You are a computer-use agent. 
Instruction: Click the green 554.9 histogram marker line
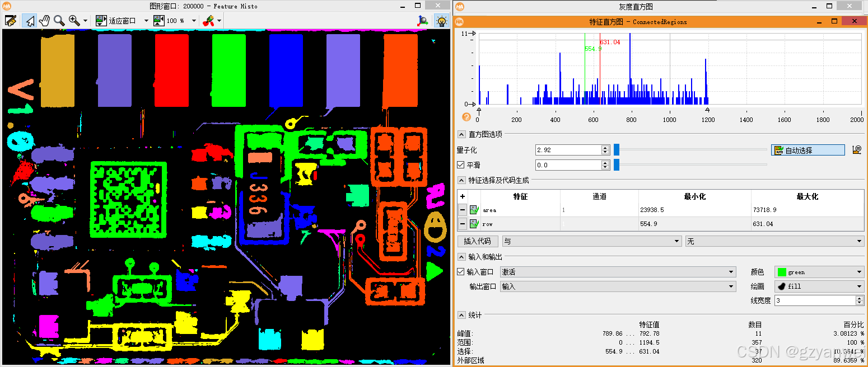click(x=585, y=69)
